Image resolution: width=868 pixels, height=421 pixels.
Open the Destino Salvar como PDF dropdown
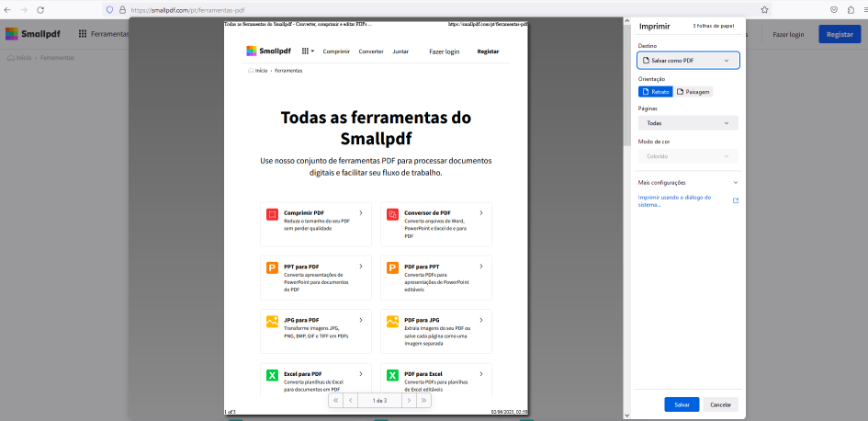point(688,61)
